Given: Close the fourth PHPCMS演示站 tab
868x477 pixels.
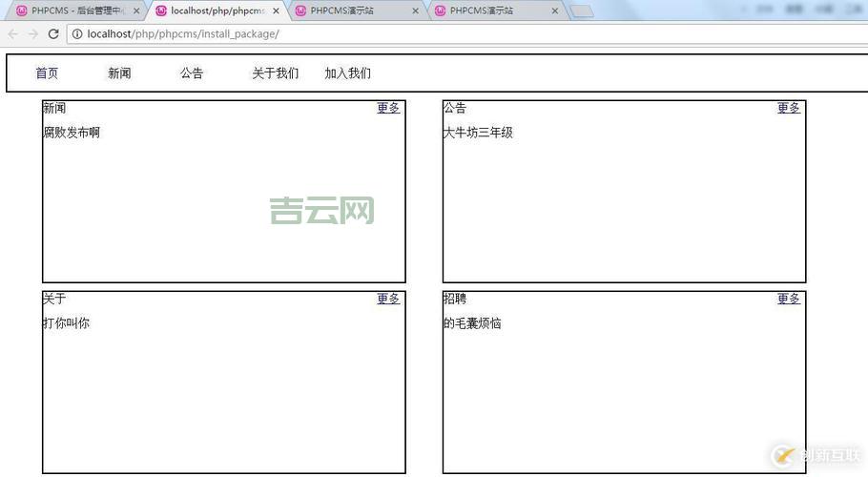Looking at the screenshot, I should 555,10.
